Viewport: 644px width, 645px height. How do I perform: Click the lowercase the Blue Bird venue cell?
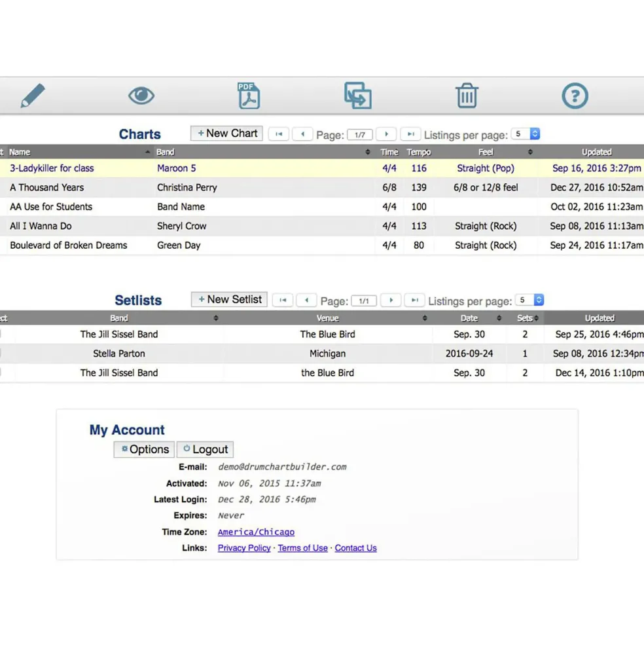pos(327,373)
